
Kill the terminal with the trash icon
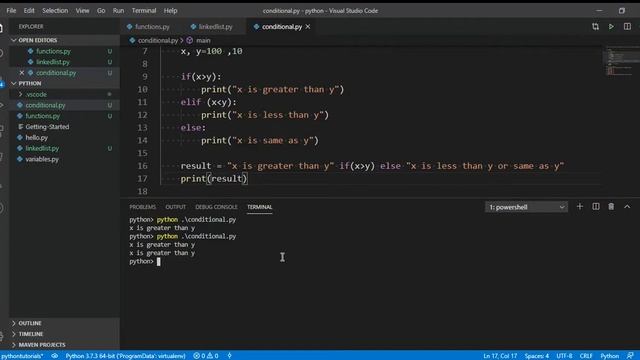611,207
